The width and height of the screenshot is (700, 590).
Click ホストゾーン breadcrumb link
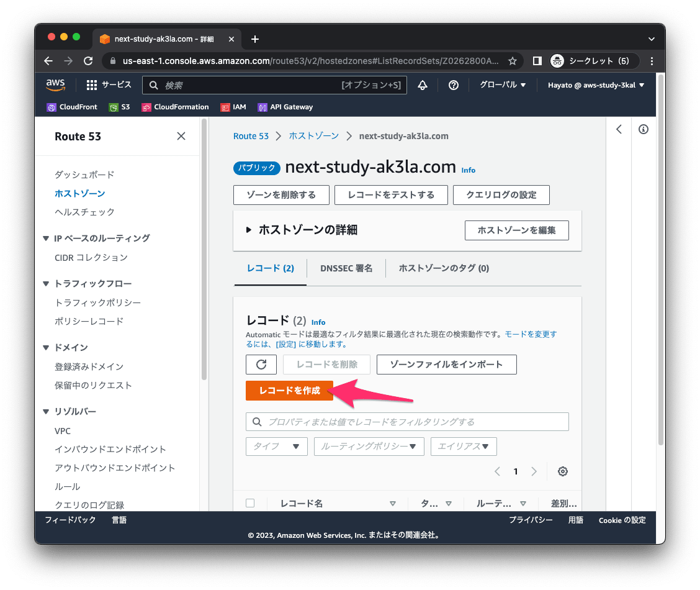click(314, 136)
